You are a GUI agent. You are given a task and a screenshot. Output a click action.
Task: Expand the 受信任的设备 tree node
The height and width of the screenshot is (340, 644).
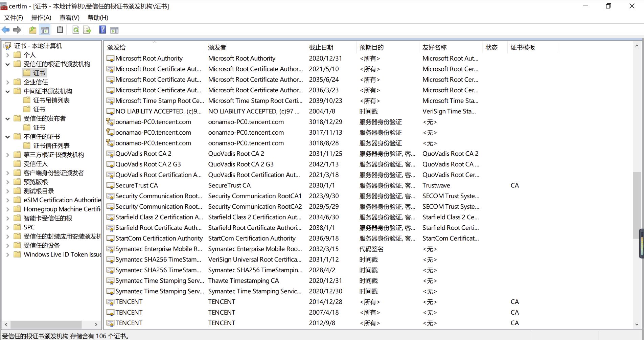(8, 245)
